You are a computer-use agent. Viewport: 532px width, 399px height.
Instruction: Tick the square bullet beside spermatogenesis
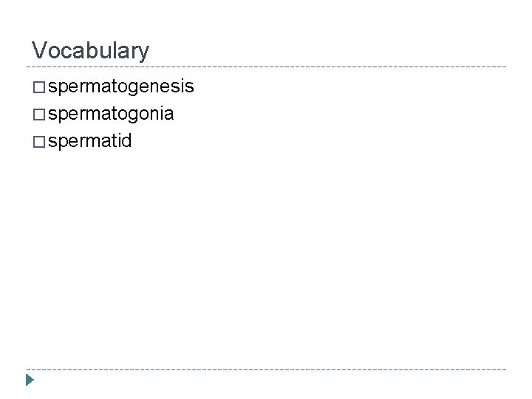click(39, 87)
